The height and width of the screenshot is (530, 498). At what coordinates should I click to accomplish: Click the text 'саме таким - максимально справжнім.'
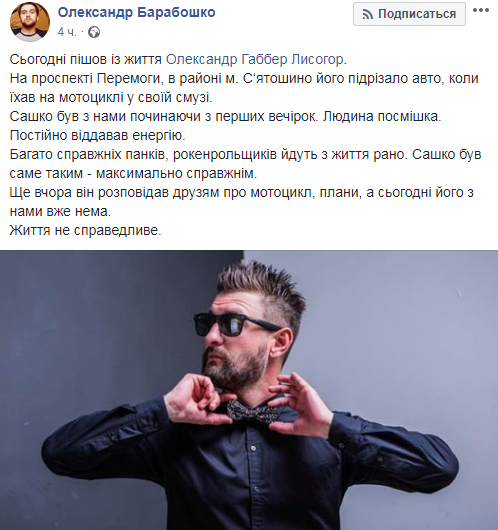point(134,173)
